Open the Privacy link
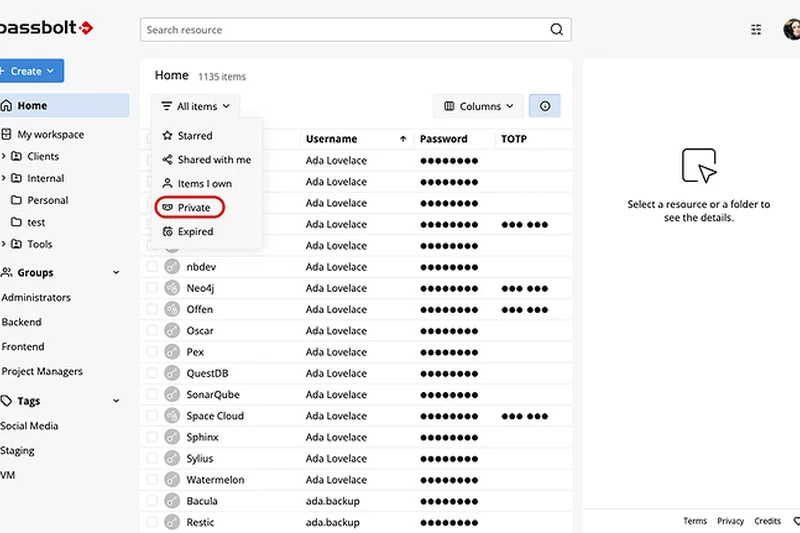800x533 pixels. (730, 521)
